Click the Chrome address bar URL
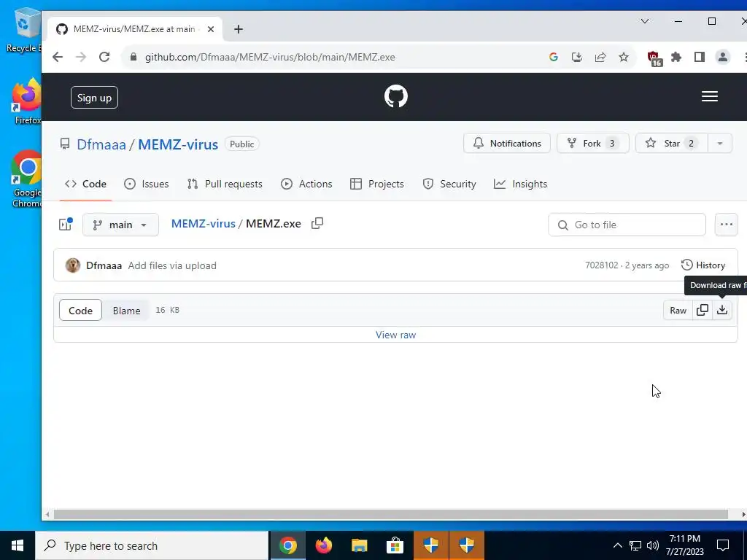Image resolution: width=747 pixels, height=560 pixels. click(270, 57)
